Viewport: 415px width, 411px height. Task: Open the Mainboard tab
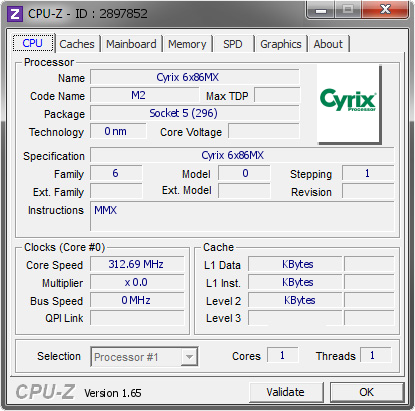(x=131, y=44)
